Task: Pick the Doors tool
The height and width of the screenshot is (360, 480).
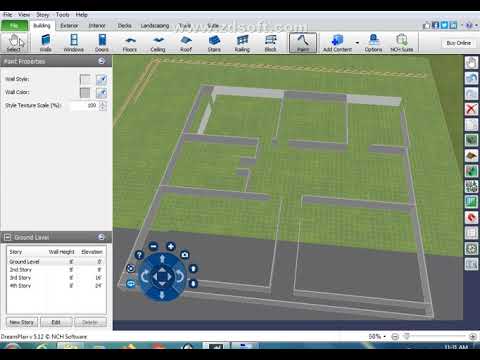Action: coord(102,43)
